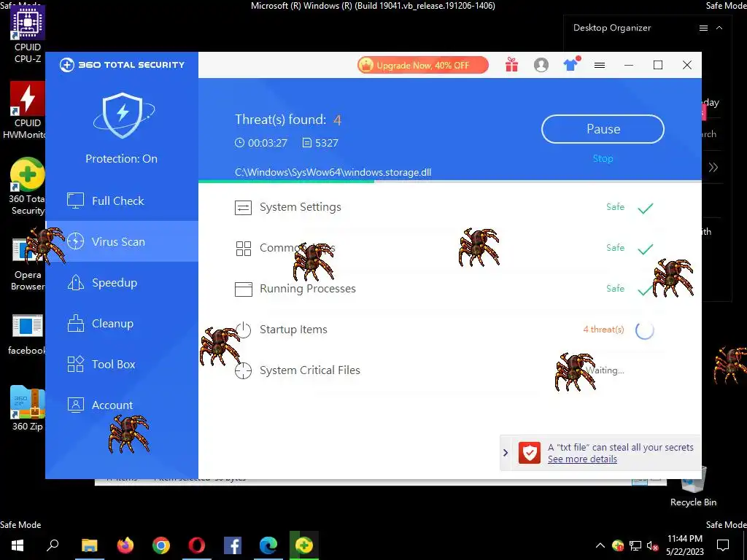The image size is (747, 560).
Task: Open the Tool Box section
Action: pos(122,365)
